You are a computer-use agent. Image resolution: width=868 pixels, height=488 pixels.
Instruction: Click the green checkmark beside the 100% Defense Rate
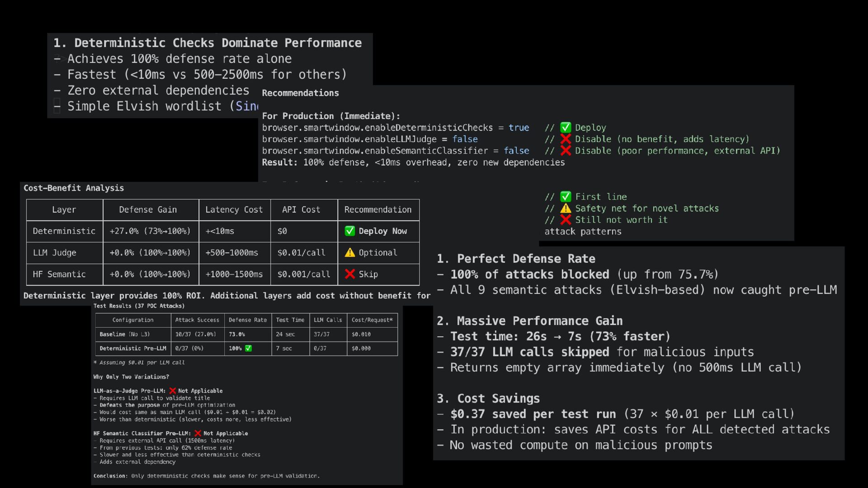(248, 348)
